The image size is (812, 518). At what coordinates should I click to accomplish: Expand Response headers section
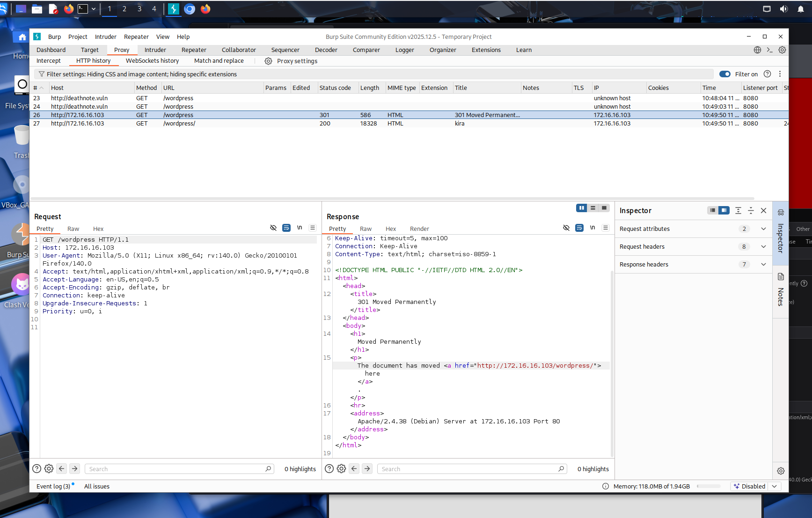click(x=763, y=264)
